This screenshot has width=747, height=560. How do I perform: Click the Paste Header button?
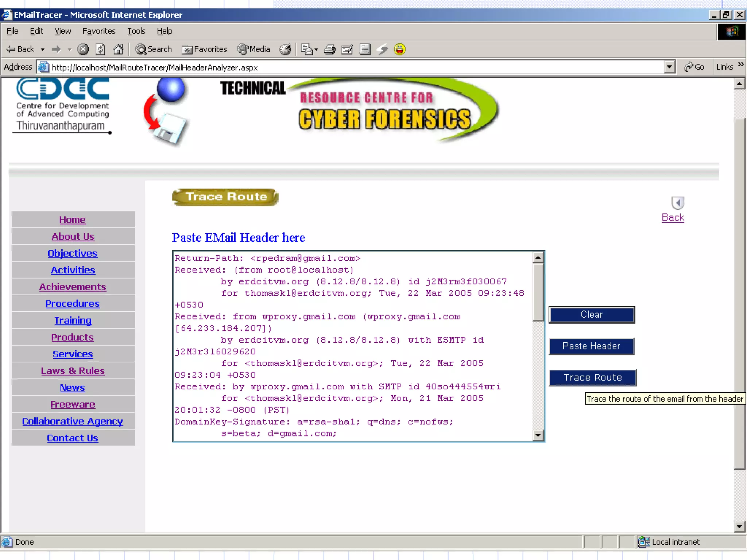pyautogui.click(x=592, y=346)
